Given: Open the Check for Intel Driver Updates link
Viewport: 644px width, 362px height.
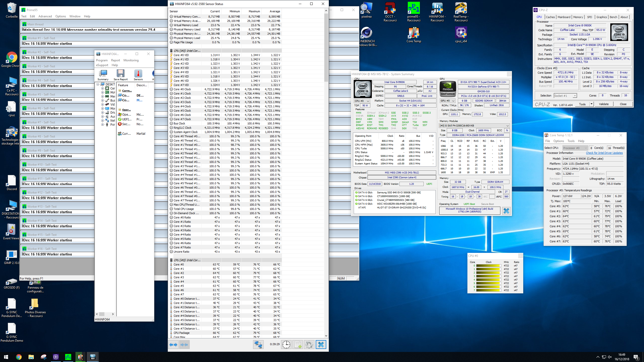Looking at the screenshot, I should (604, 153).
